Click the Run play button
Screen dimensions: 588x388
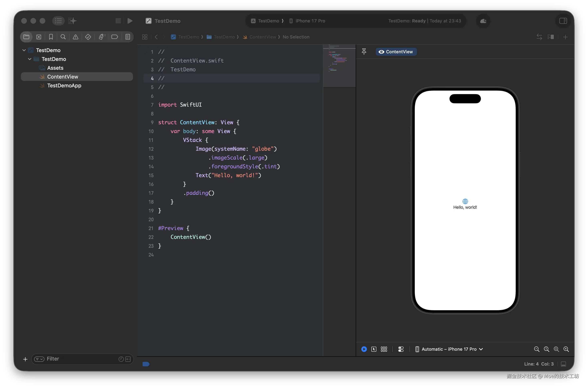pos(130,21)
